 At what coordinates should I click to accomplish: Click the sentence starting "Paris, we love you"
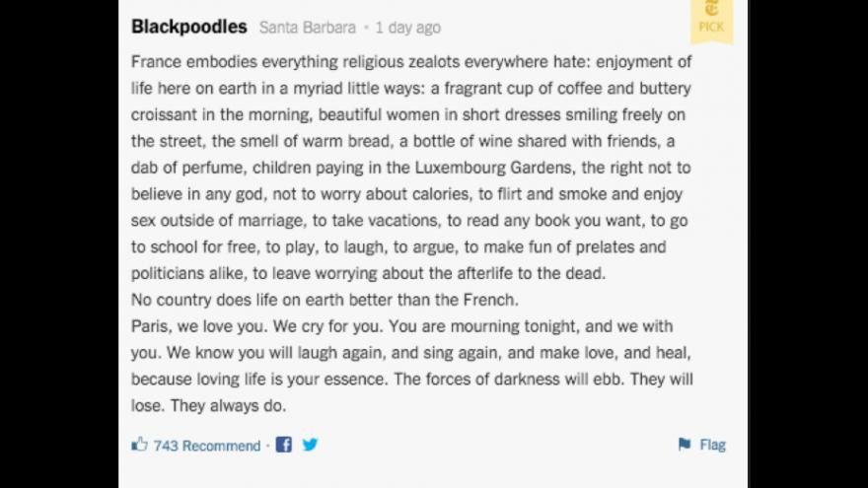click(x=199, y=326)
